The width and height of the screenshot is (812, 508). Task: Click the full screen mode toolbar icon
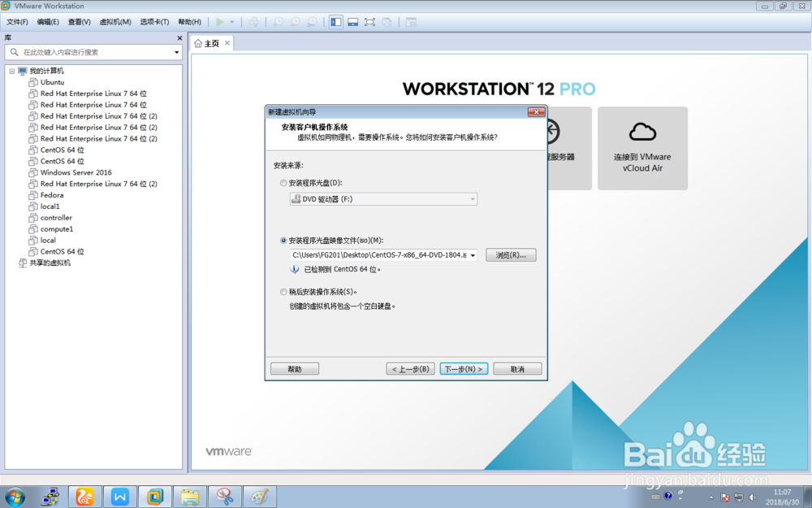pos(369,22)
